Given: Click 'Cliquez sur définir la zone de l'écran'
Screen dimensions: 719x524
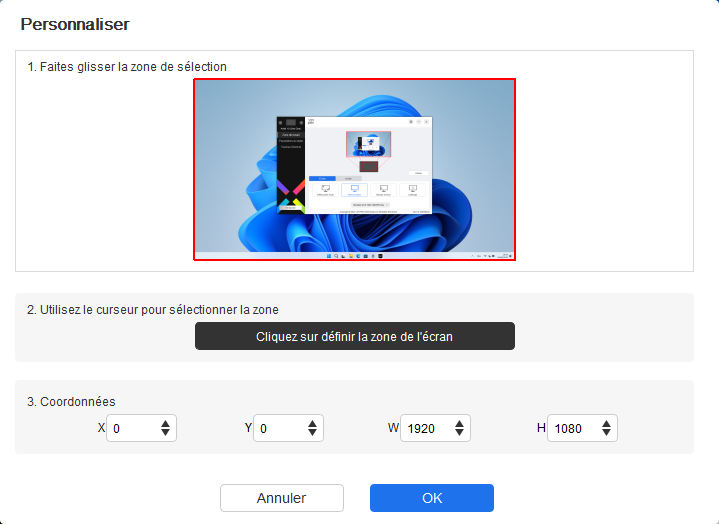Looking at the screenshot, I should (x=355, y=336).
